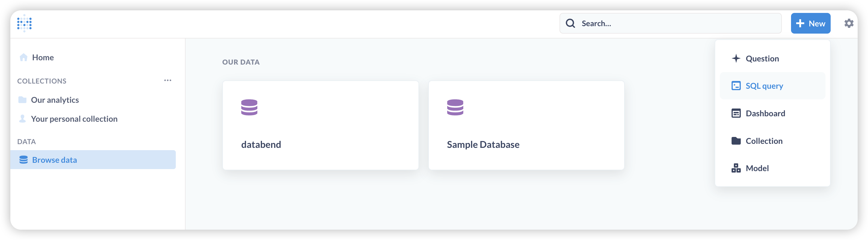Screen dimensions: 868x240
Task: Click the Metabase logo icon
Action: 24,23
